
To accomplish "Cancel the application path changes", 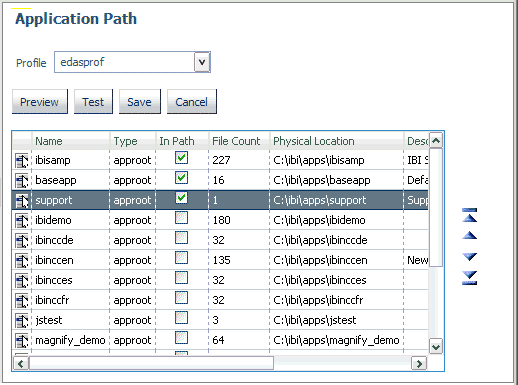I will click(192, 102).
